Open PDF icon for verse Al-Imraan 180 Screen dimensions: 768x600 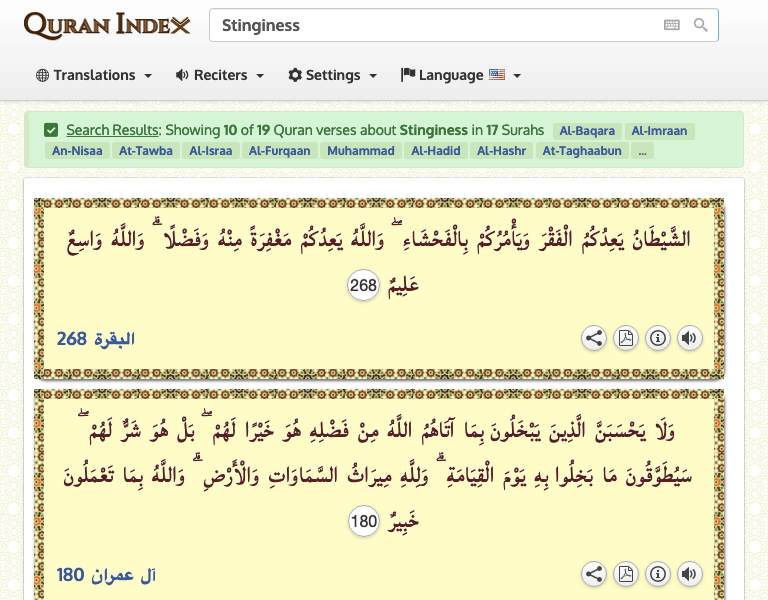click(x=626, y=574)
